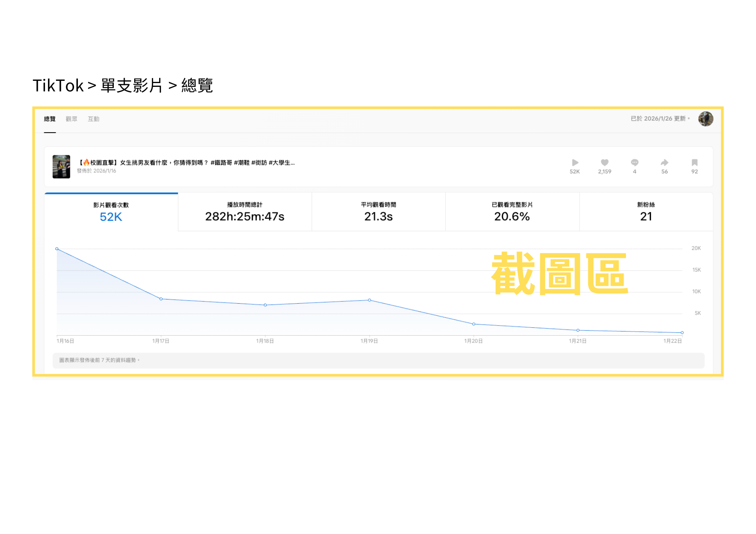Select the 影片觀看次數 52K metric card
This screenshot has width=756, height=534.
(x=111, y=212)
